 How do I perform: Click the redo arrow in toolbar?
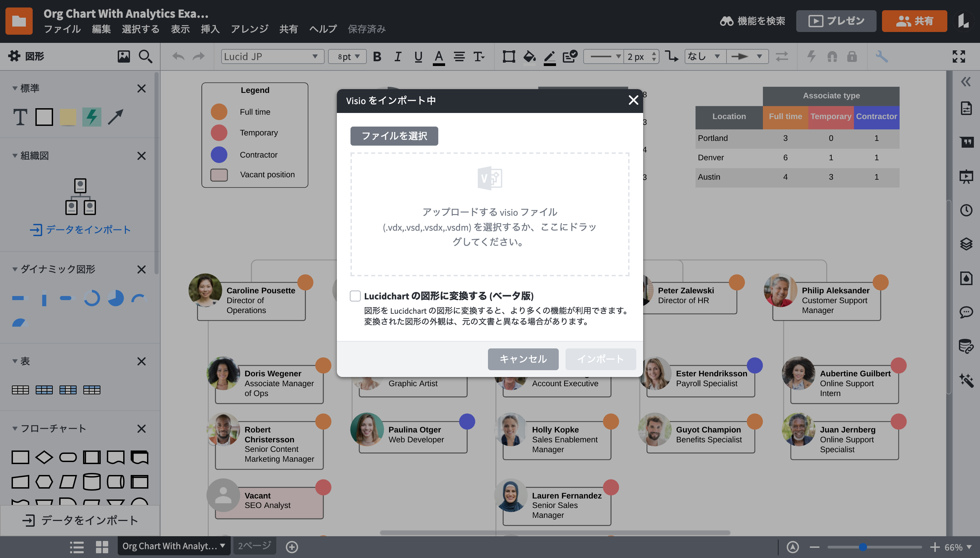(x=198, y=57)
